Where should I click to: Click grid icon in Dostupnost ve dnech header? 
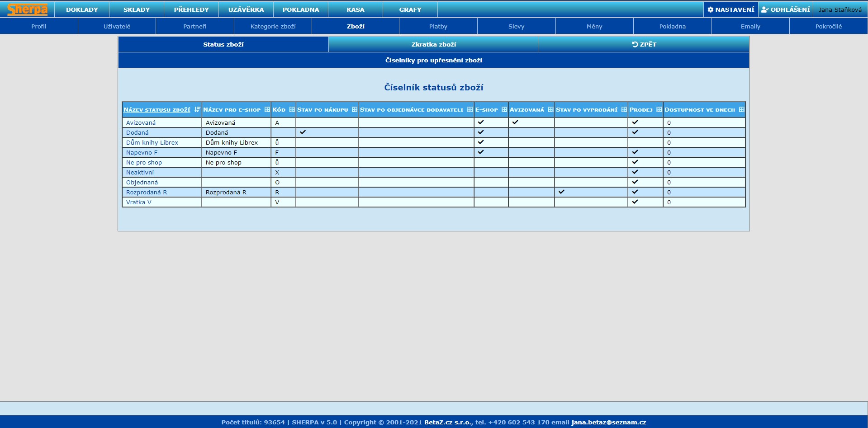pos(741,109)
